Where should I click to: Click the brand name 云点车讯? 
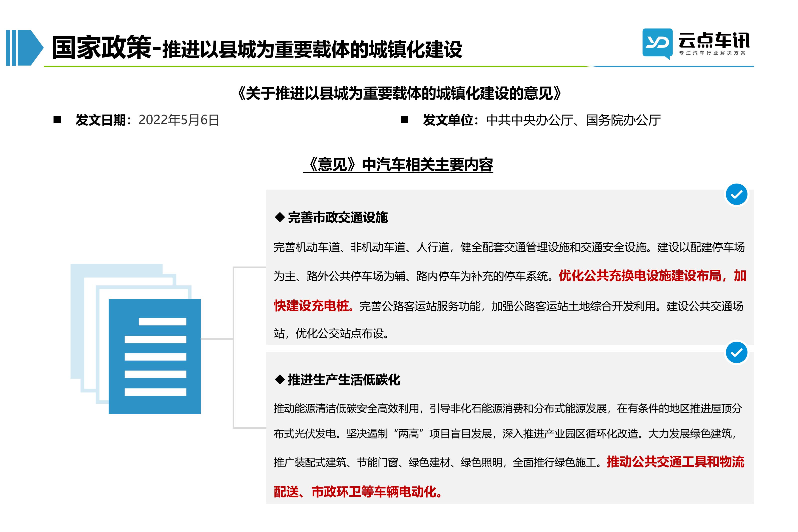click(x=713, y=40)
